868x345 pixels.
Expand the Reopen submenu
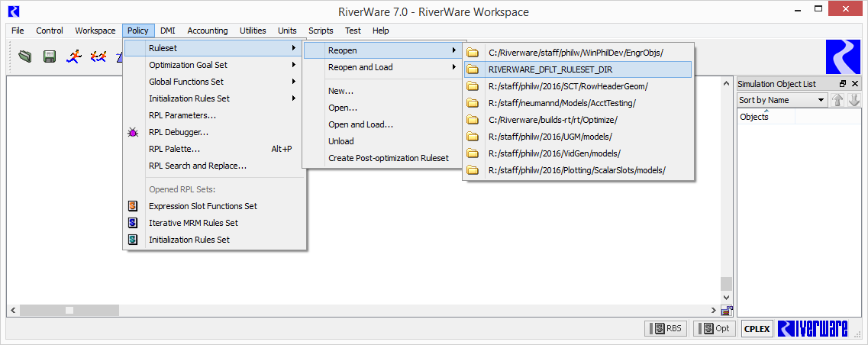click(382, 50)
